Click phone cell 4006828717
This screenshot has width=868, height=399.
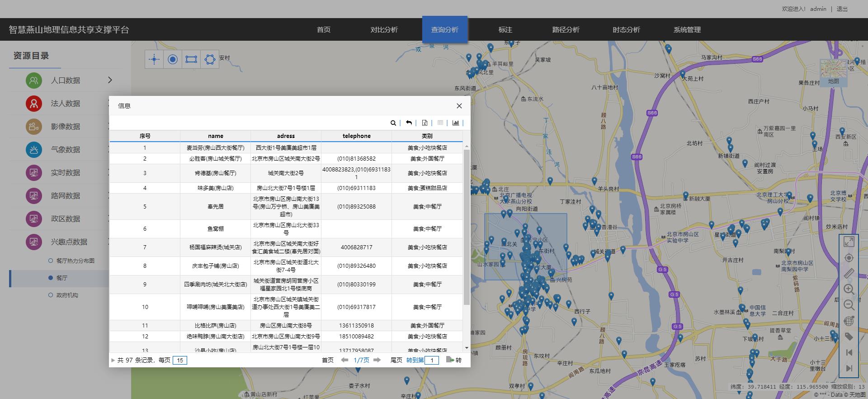(357, 247)
